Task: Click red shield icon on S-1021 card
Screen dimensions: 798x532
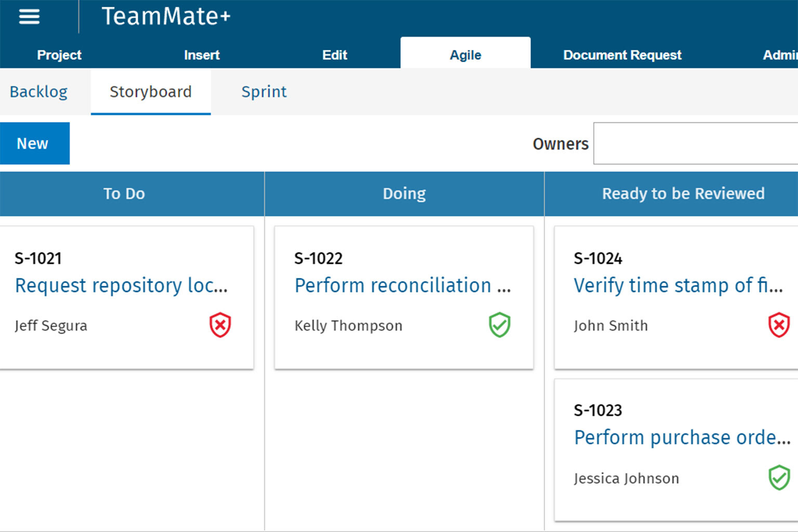Action: [x=220, y=325]
